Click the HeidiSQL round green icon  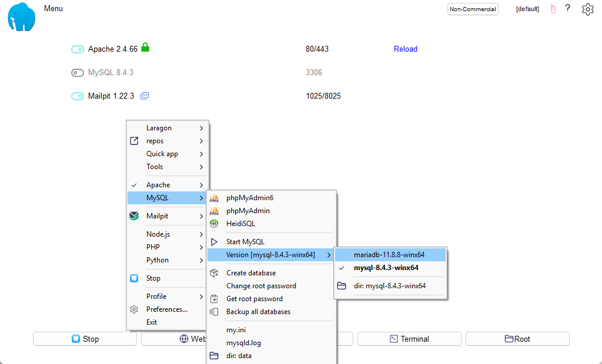point(214,224)
